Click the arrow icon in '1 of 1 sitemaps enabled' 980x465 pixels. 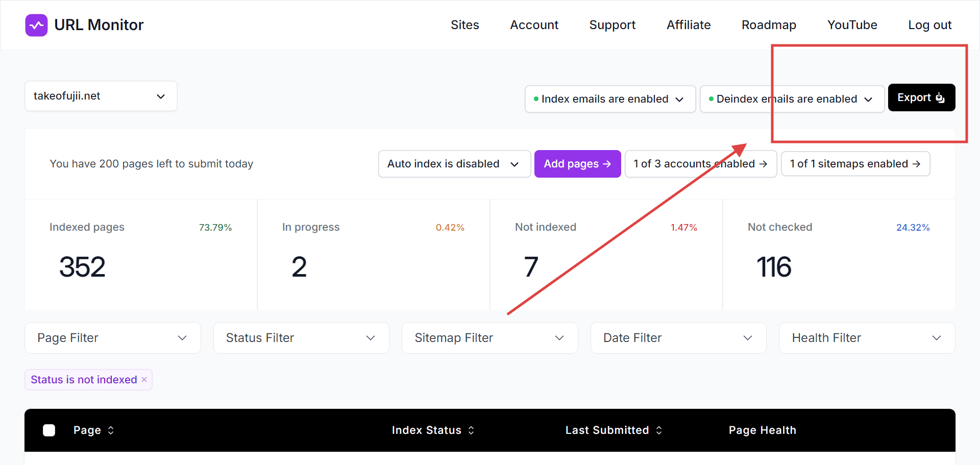(915, 164)
